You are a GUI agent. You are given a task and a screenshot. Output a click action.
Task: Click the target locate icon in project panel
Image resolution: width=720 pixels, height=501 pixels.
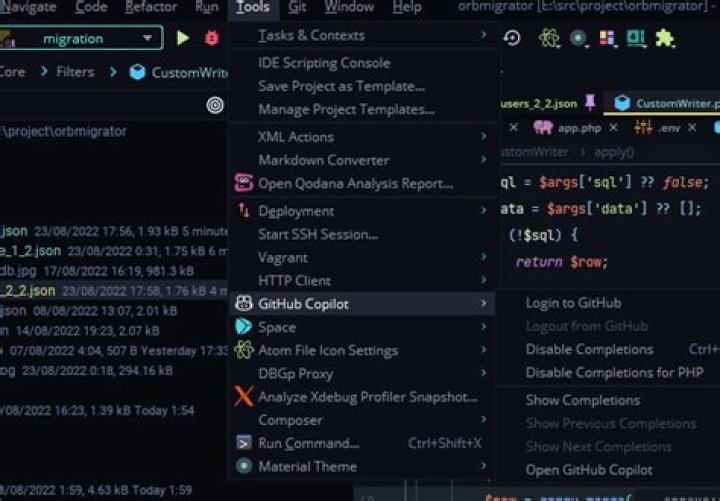[215, 105]
